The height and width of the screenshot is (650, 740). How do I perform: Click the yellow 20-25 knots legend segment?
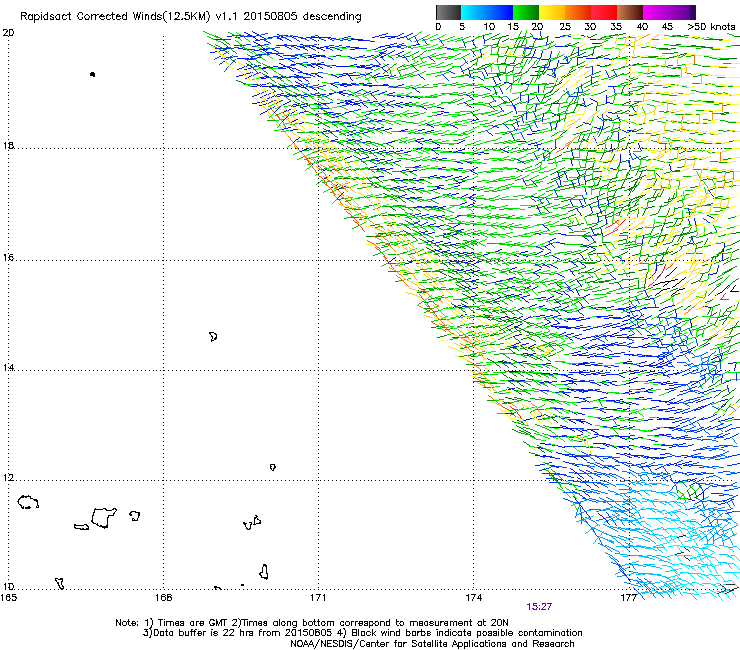tap(551, 12)
